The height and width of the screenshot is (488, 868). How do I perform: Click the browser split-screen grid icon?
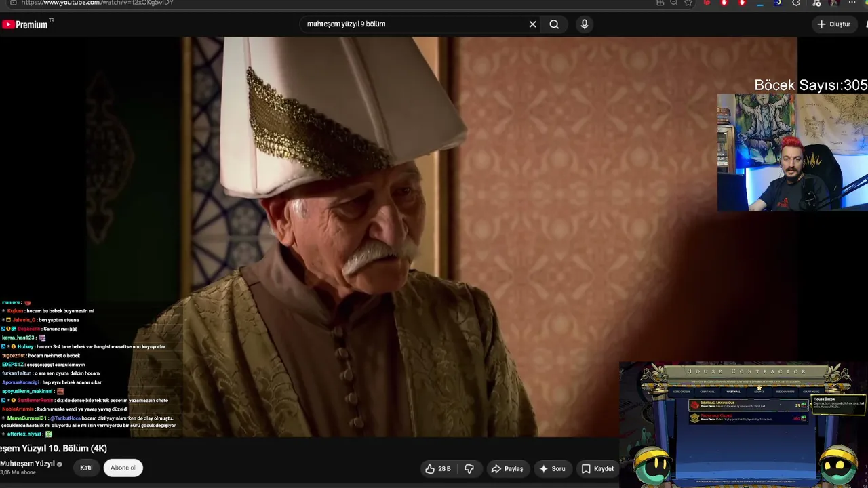660,3
